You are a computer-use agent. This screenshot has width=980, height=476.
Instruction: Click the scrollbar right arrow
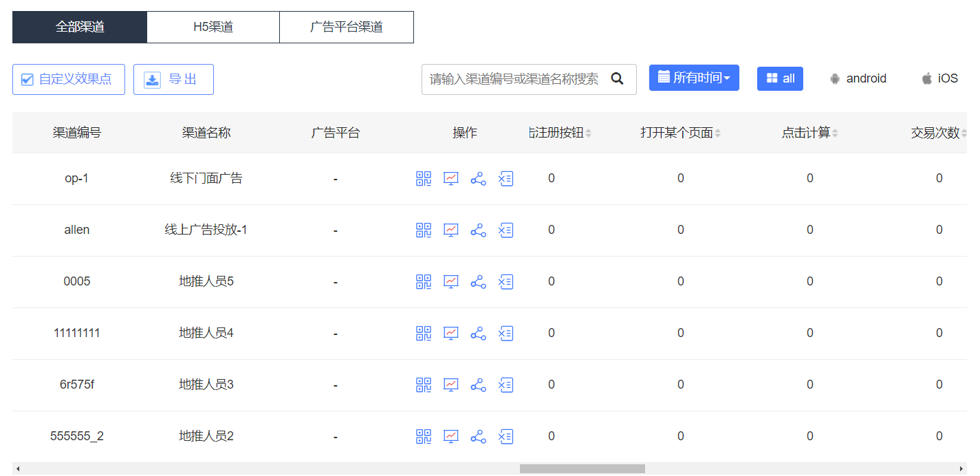pyautogui.click(x=961, y=468)
